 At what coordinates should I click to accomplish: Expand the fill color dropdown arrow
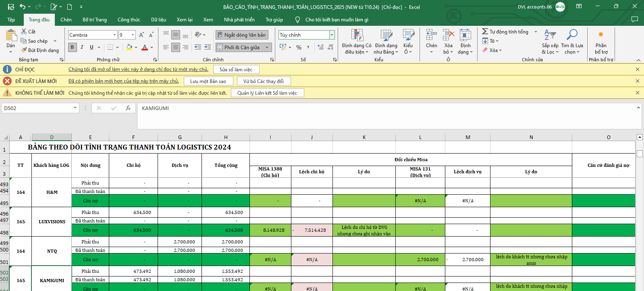click(x=136, y=47)
